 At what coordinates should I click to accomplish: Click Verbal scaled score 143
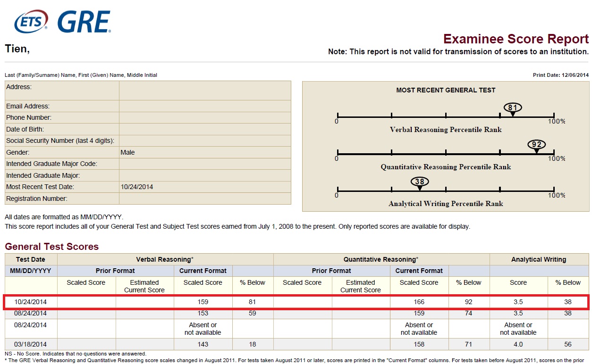click(x=203, y=344)
